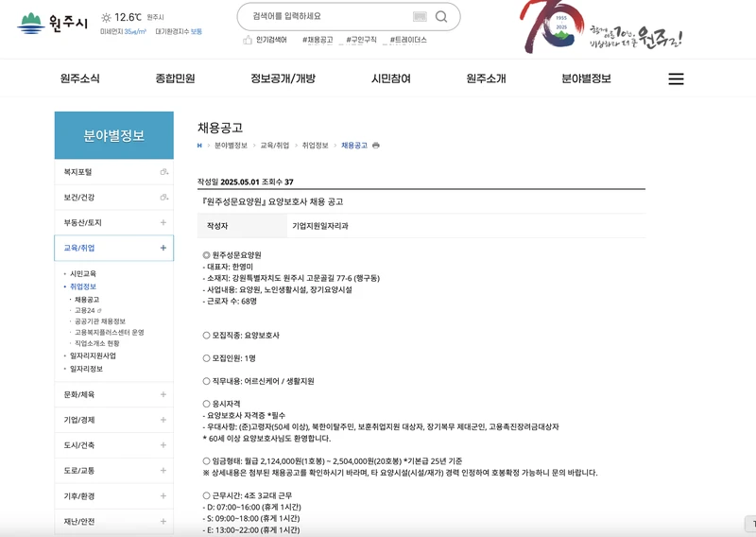Select 취업정보 in the sidebar submenu
The width and height of the screenshot is (756, 537).
pyautogui.click(x=83, y=286)
